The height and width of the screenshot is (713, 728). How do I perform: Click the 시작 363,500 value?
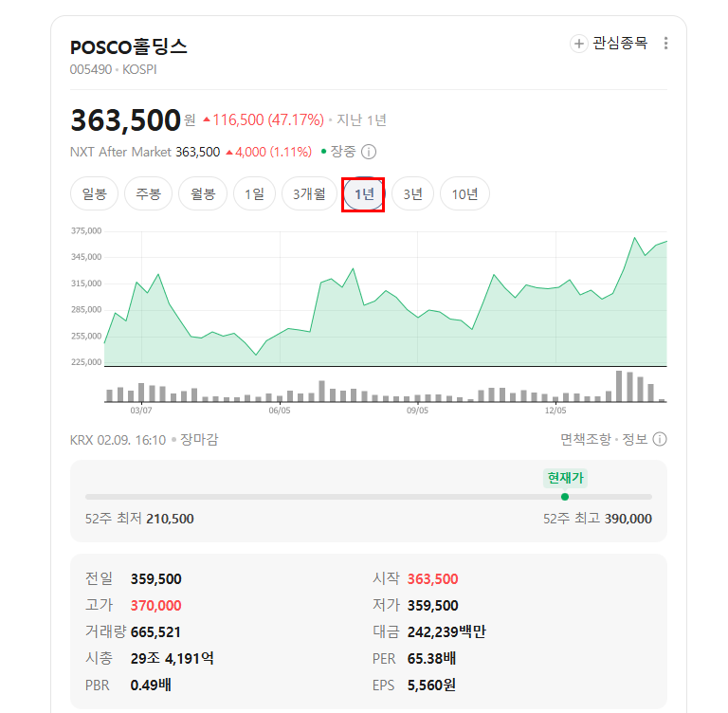coord(432,578)
